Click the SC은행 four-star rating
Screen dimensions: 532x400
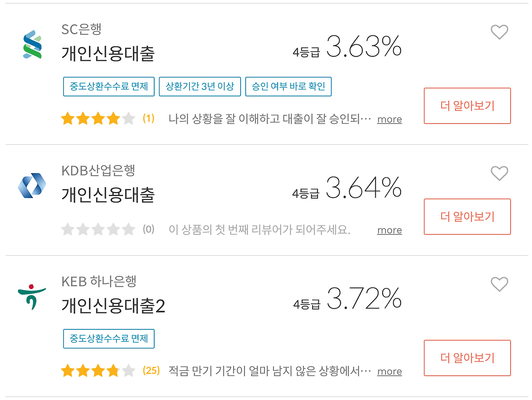(98, 119)
